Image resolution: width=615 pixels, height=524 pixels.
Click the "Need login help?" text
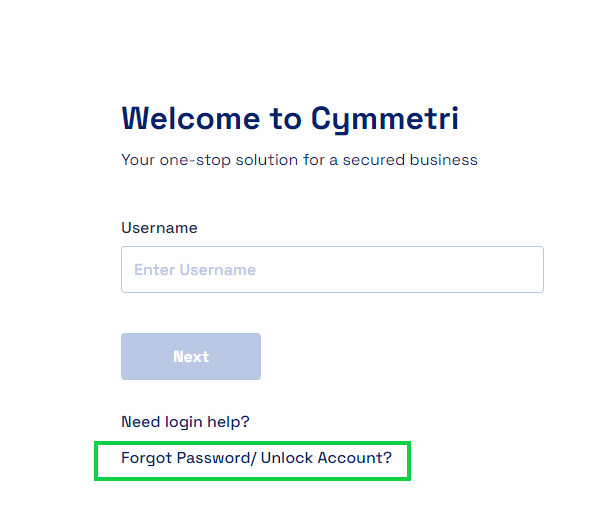[185, 421]
